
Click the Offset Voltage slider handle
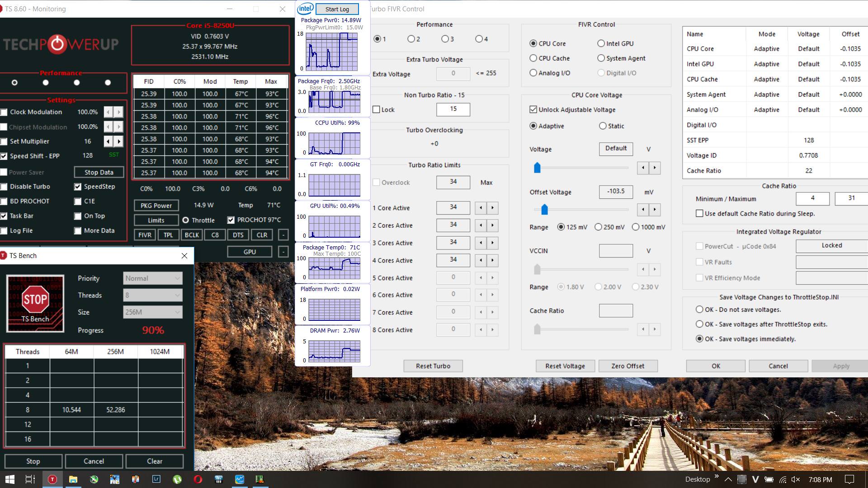click(544, 209)
